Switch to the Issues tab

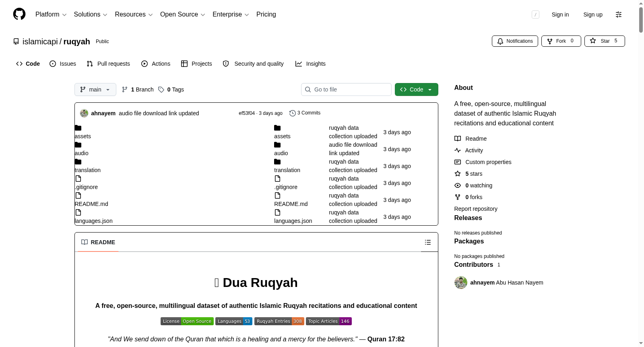click(x=63, y=64)
